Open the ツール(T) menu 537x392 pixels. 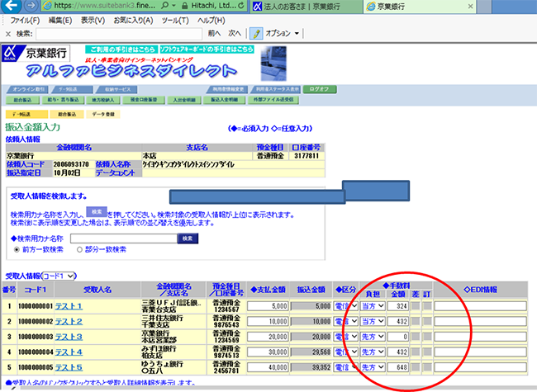[175, 21]
